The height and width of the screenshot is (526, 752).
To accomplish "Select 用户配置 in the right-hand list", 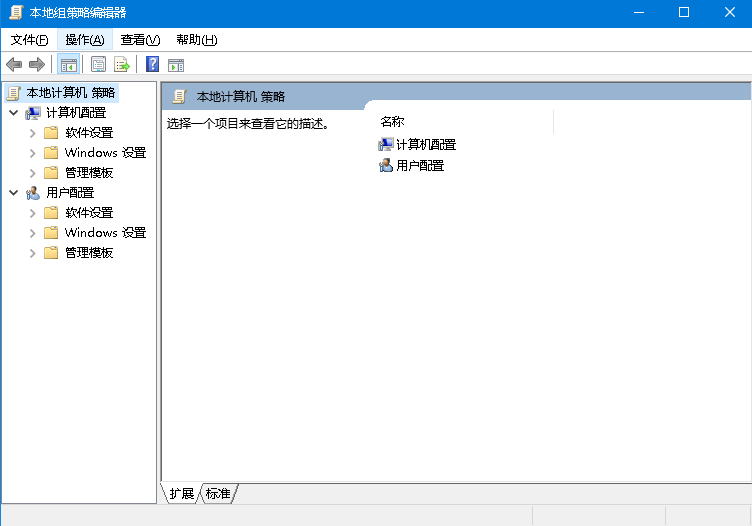I will tap(419, 166).
